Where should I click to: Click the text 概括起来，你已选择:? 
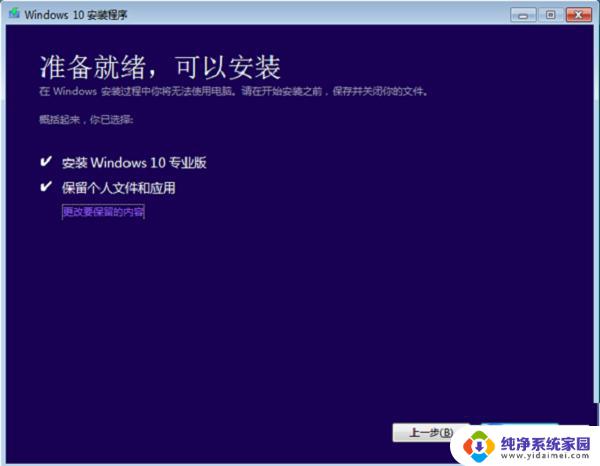(86, 120)
